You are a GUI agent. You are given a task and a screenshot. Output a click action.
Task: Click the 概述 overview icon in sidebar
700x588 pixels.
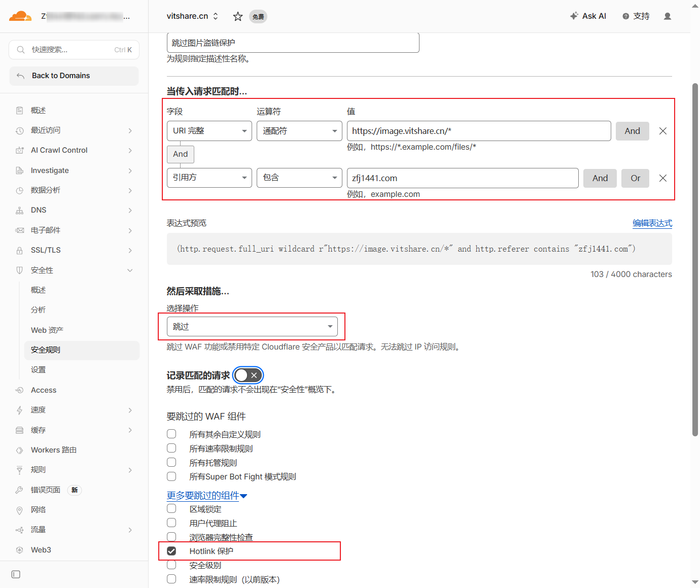click(x=20, y=111)
